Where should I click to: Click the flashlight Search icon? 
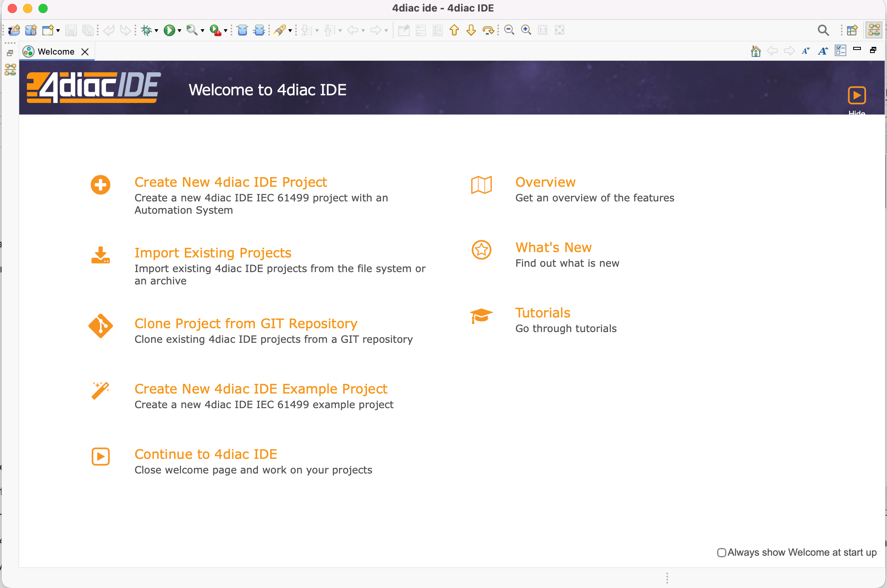click(280, 30)
